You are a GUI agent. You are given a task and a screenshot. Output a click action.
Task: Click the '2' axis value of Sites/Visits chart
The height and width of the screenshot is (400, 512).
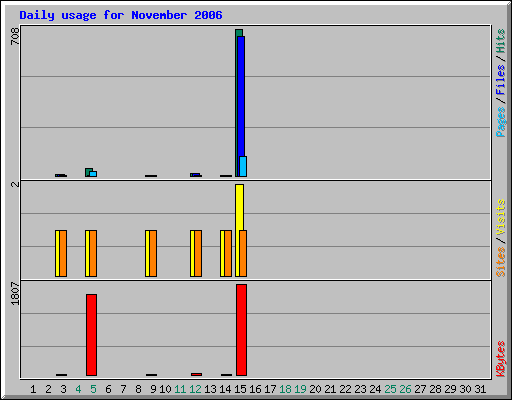point(15,184)
